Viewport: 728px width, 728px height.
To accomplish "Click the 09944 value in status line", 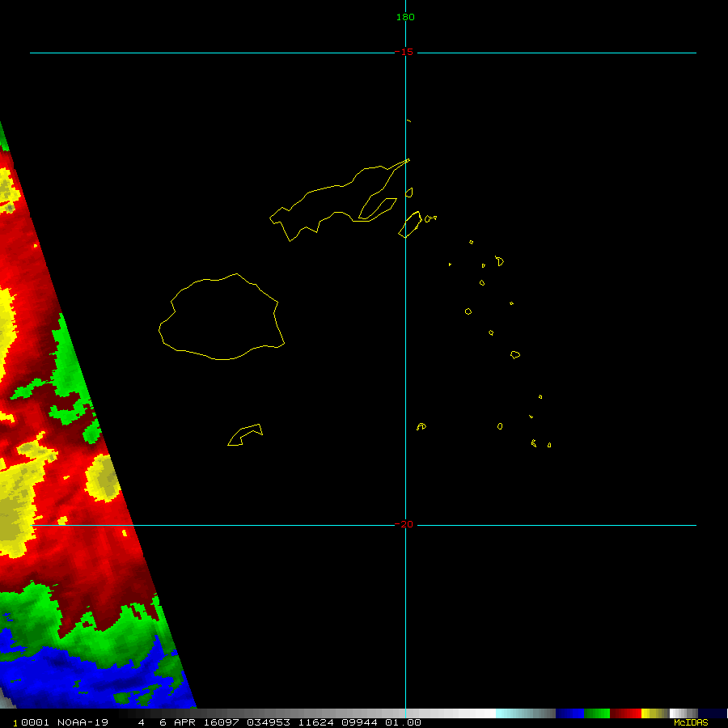I will pyautogui.click(x=359, y=722).
